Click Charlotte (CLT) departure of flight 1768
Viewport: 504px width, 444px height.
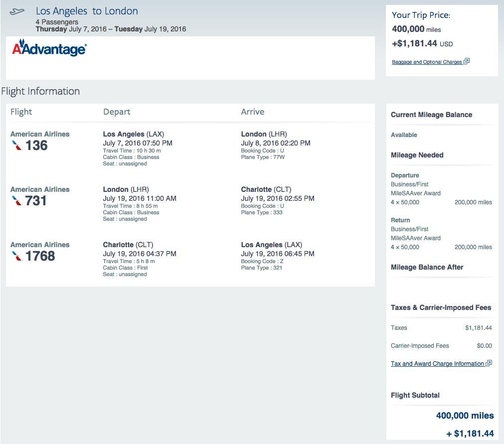pyautogui.click(x=128, y=245)
